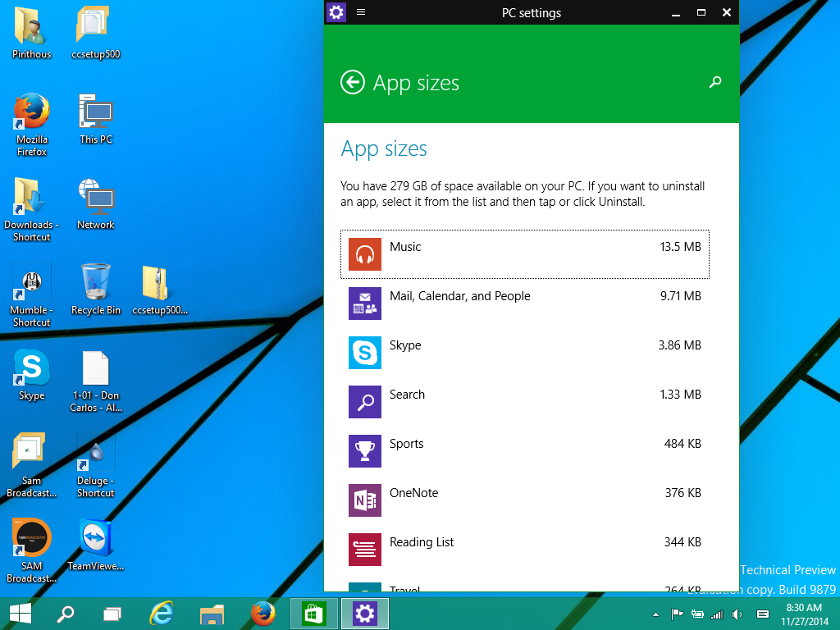This screenshot has width=840, height=630.
Task: Select the Recycle Bin icon
Action: [96, 290]
